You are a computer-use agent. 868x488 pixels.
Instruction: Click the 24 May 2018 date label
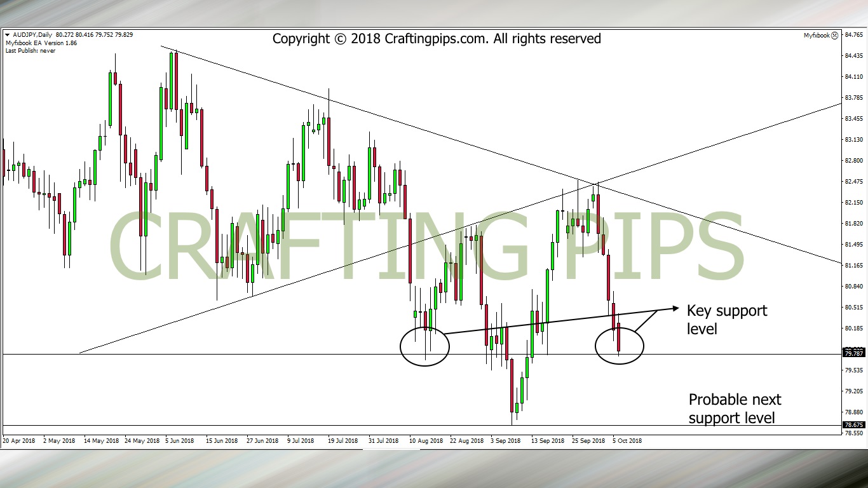[142, 440]
